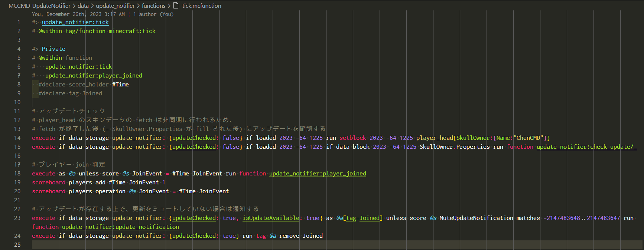Follow update_notifier:player_joined link on line 18
Image resolution: width=644 pixels, height=250 pixels.
[318, 174]
